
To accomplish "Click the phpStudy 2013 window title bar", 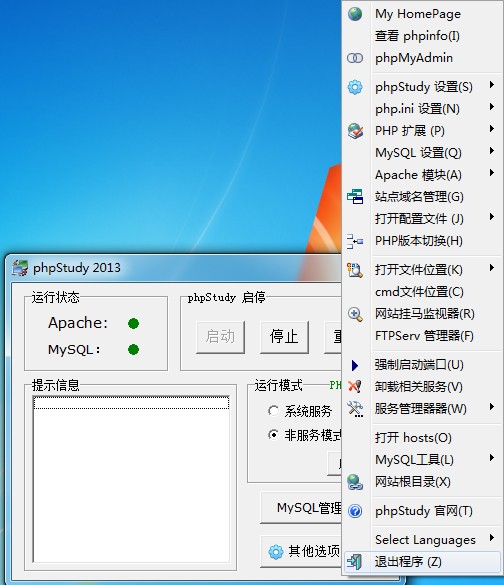I will (173, 268).
